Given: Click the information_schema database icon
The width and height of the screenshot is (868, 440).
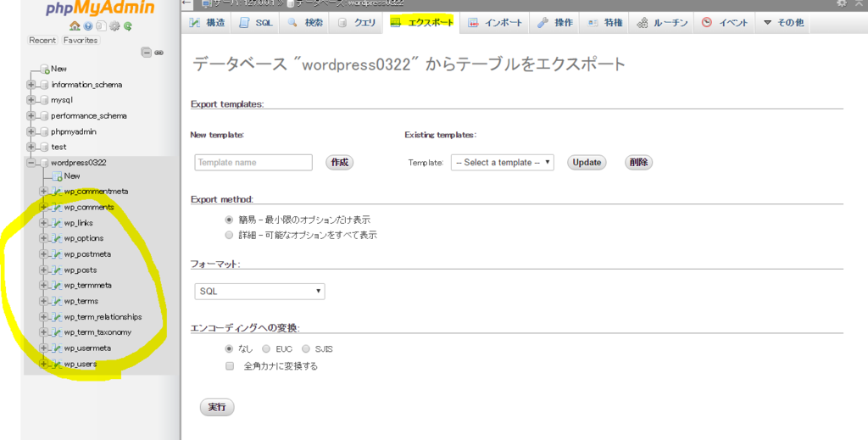Looking at the screenshot, I should pos(44,85).
